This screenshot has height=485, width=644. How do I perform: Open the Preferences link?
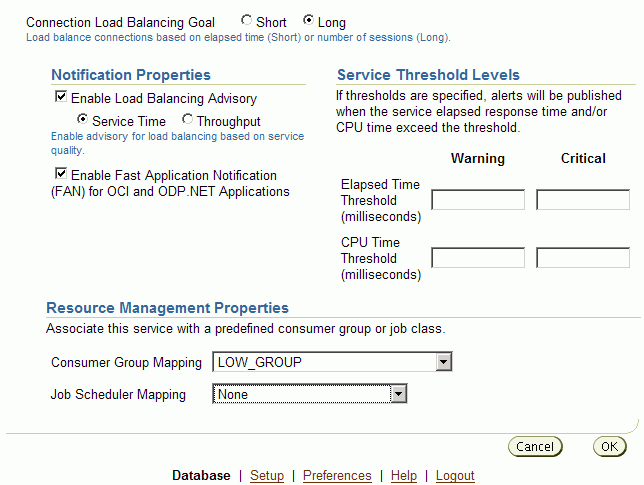[x=337, y=476]
